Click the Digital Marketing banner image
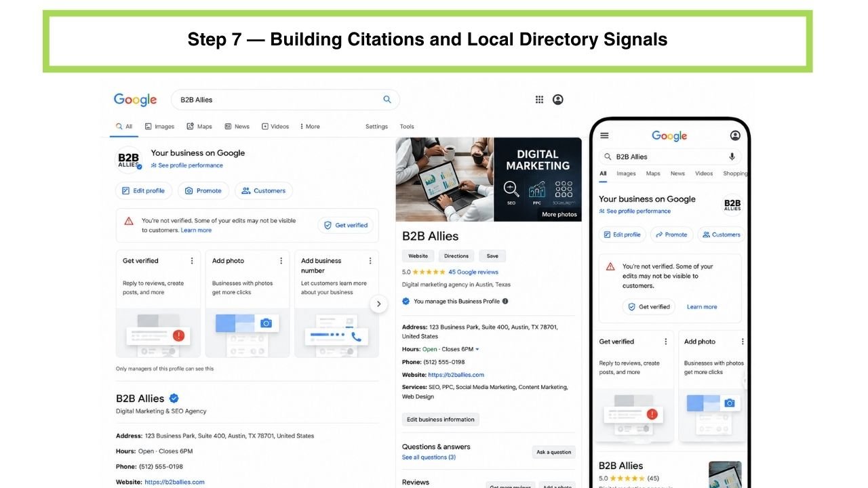The width and height of the screenshot is (868, 488). (x=538, y=180)
